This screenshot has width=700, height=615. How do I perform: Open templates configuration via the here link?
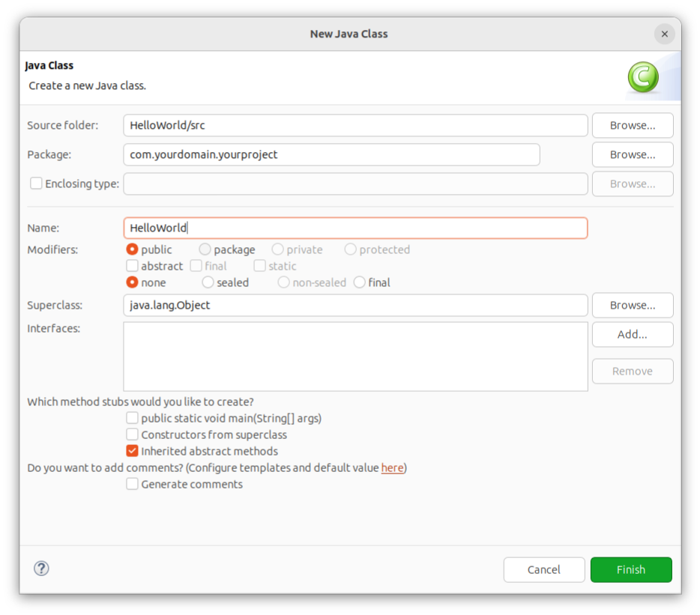tap(392, 467)
